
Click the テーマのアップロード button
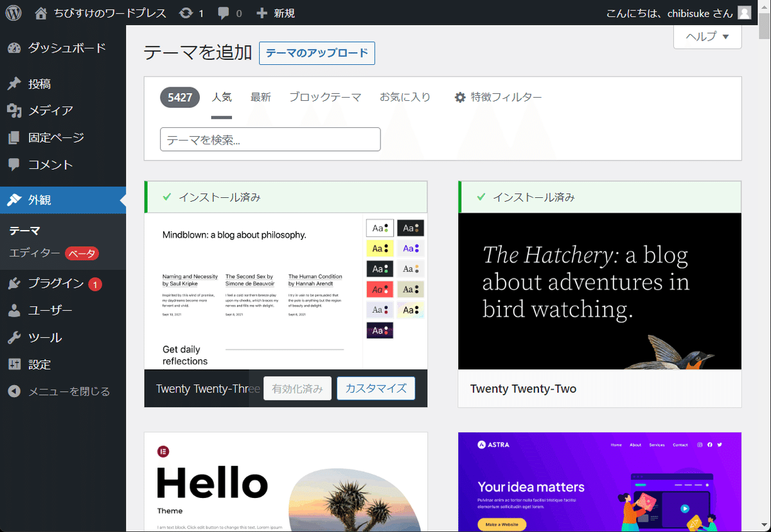317,53
